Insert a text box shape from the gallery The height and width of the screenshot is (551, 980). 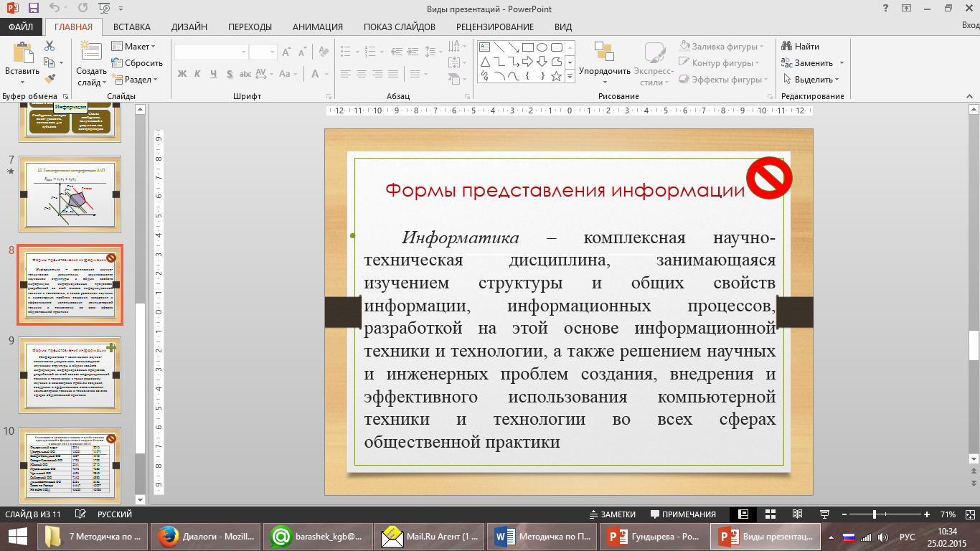(484, 47)
